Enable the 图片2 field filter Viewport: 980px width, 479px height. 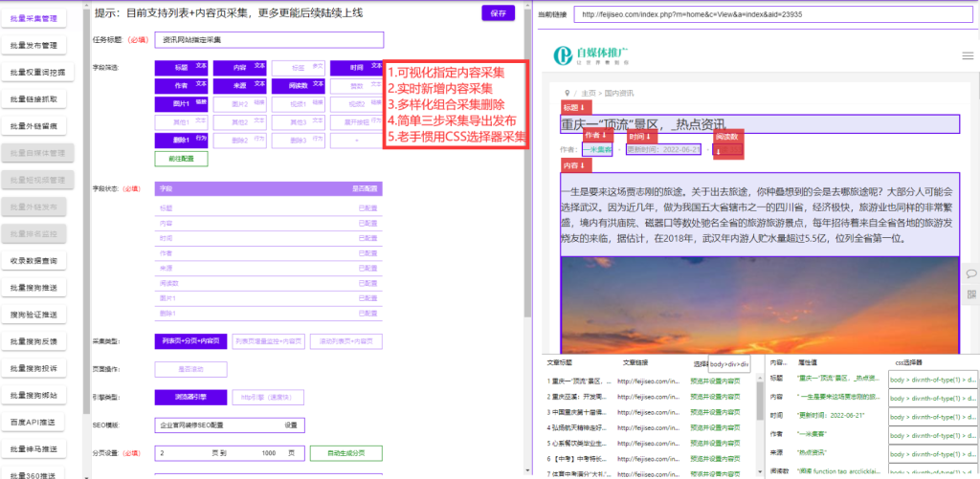point(240,104)
